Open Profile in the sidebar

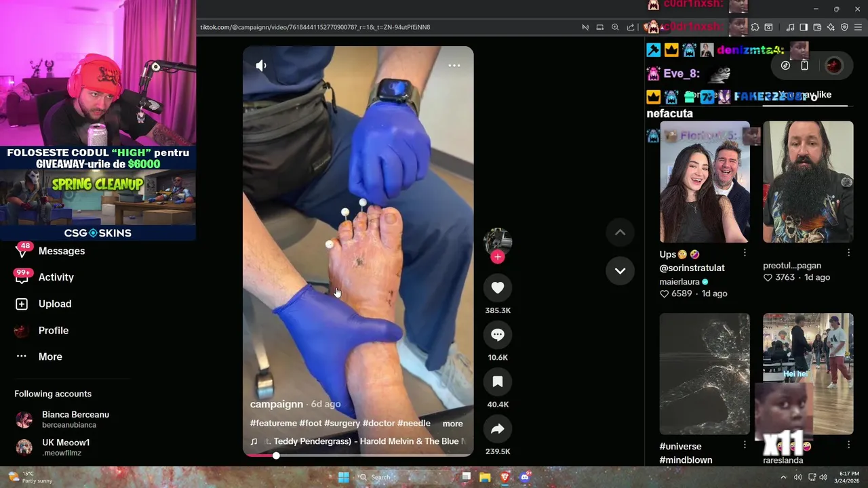pos(54,330)
